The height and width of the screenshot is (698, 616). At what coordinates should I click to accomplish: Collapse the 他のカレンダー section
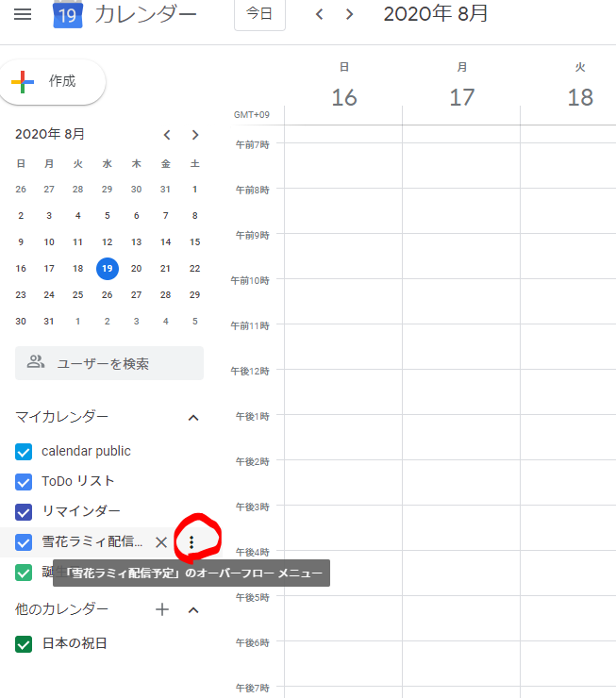point(193,610)
